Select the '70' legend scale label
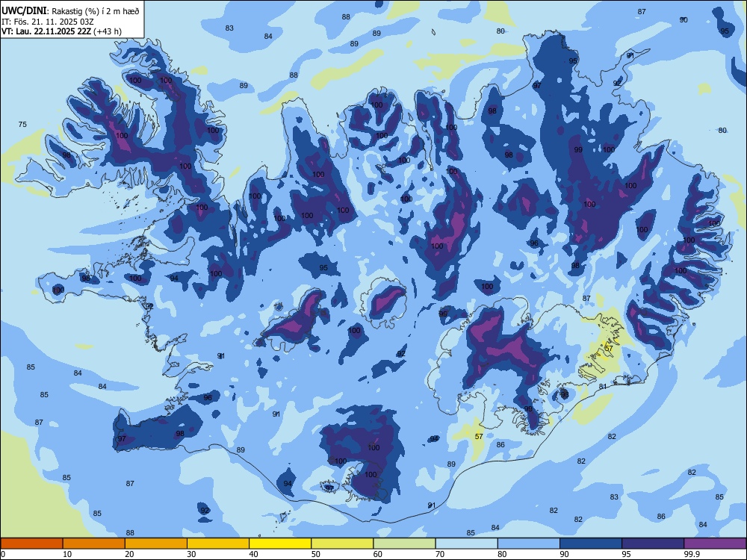This screenshot has width=747, height=560. coord(440,554)
